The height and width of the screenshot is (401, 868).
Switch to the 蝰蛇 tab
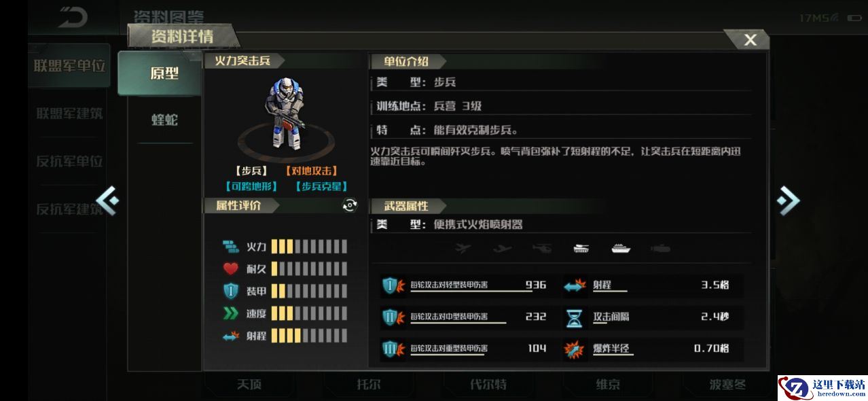coord(165,120)
